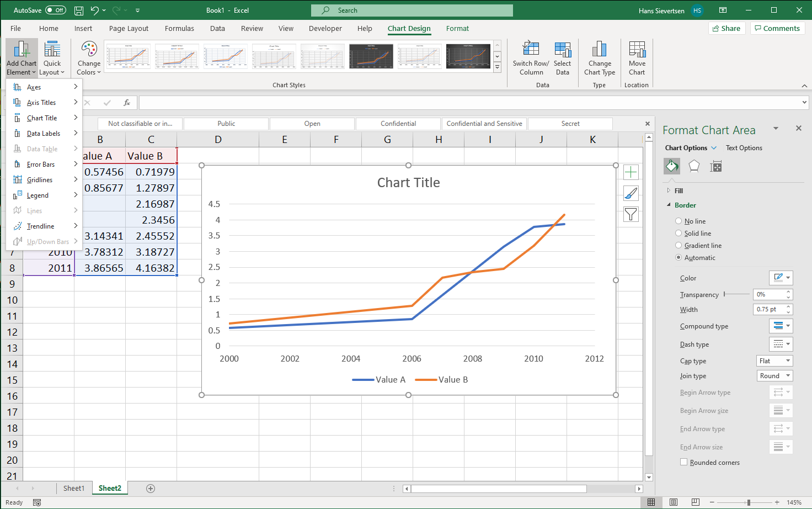Image resolution: width=812 pixels, height=509 pixels.
Task: Open the Select Data dialog
Action: (x=563, y=58)
